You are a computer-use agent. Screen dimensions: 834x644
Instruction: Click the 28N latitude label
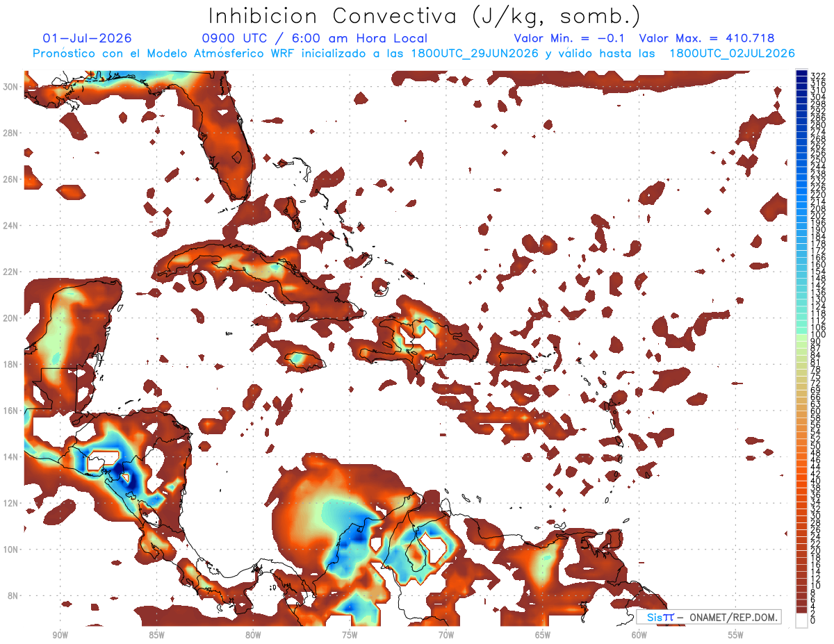click(10, 133)
